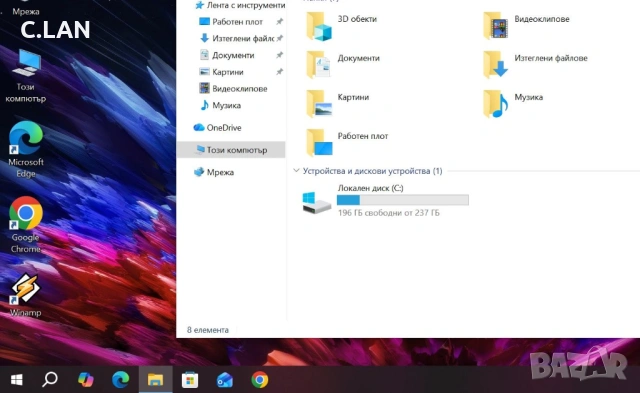Click the '196 ГБ свободни от 237 ГБ' text
The width and height of the screenshot is (640, 393).
tap(389, 213)
